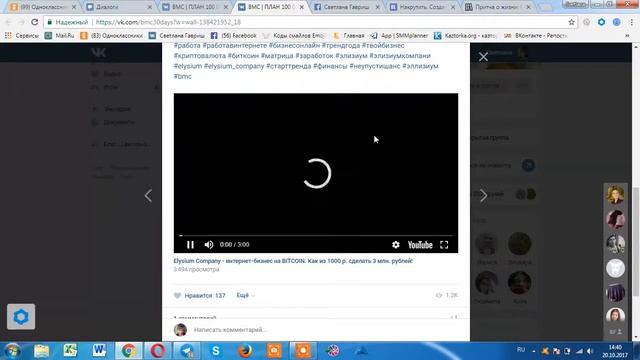Reload the page in Chrome

35,22
